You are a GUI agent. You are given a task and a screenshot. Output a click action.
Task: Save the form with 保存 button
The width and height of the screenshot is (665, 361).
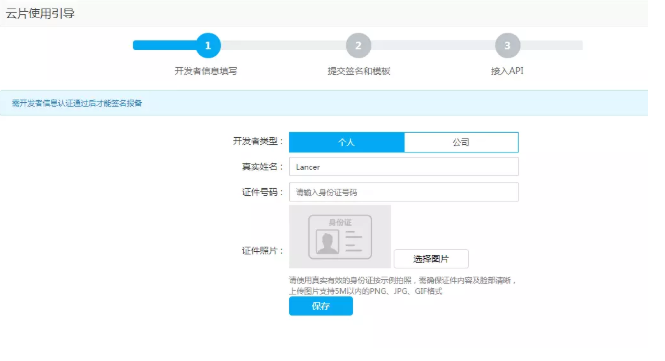click(321, 306)
